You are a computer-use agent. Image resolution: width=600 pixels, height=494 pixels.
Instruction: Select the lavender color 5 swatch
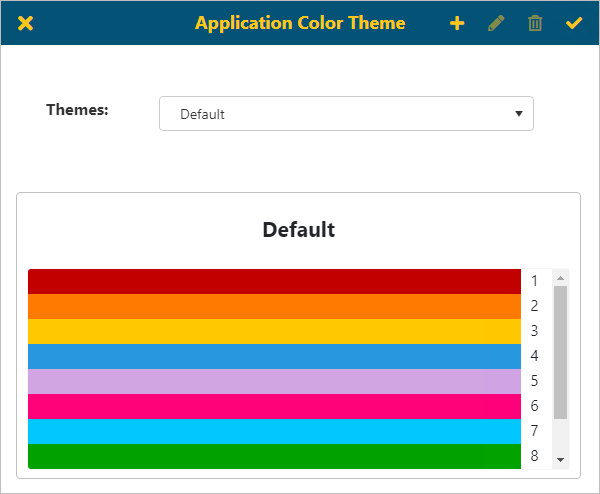274,381
